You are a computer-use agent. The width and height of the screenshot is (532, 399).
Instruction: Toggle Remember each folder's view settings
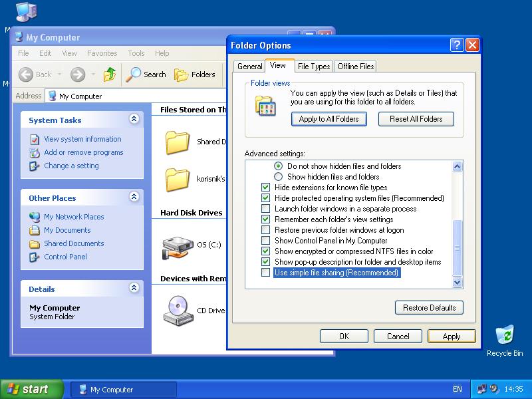click(265, 219)
